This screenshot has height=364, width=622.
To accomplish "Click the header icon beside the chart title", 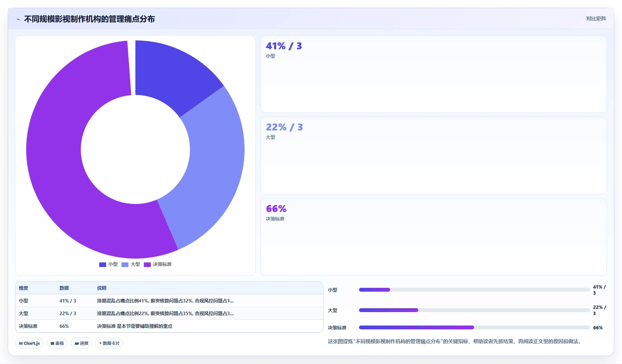I will tap(18, 19).
